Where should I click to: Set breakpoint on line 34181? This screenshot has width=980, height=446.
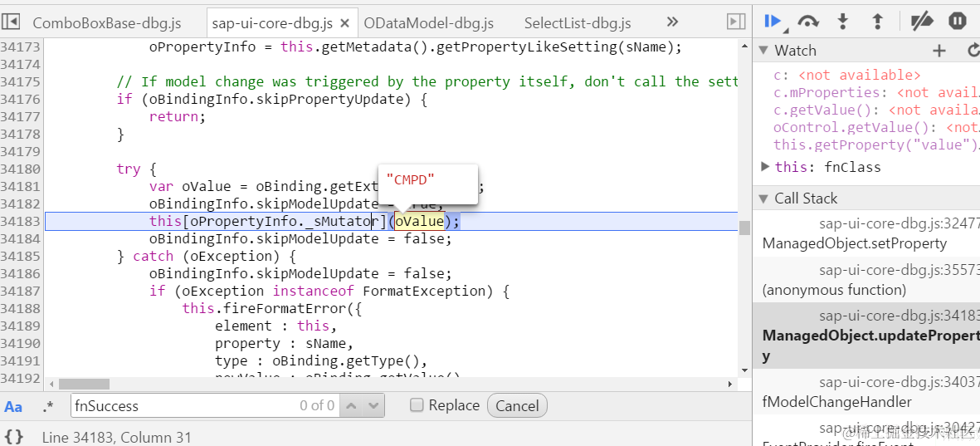pos(19,186)
